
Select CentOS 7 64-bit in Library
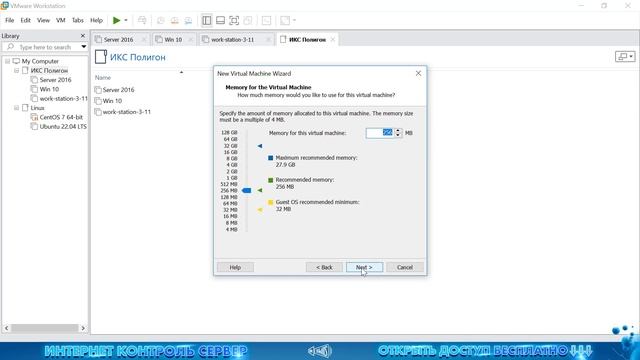61,117
